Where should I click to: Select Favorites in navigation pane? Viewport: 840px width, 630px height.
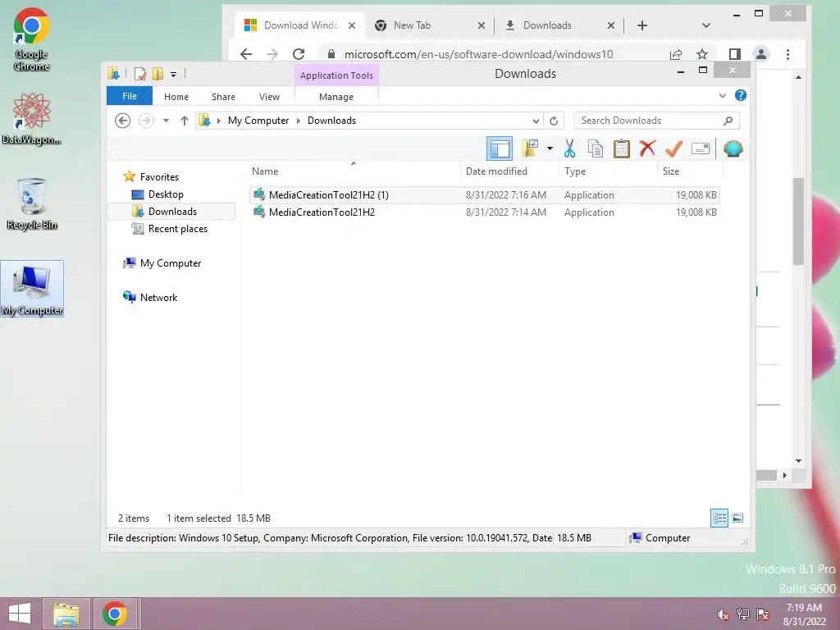pyautogui.click(x=159, y=177)
